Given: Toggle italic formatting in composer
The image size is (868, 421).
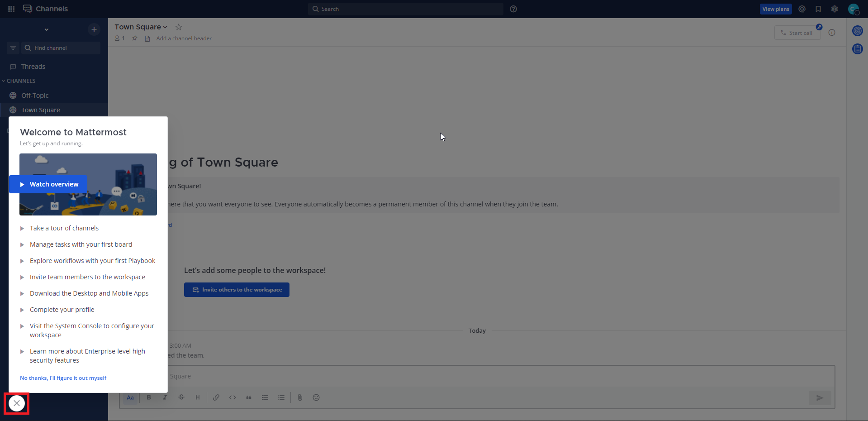Looking at the screenshot, I should point(165,397).
